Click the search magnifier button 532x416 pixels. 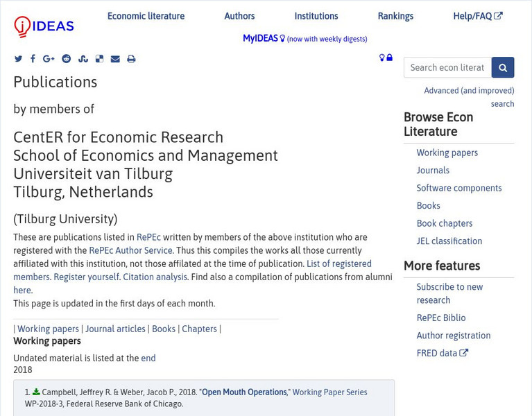click(x=503, y=67)
